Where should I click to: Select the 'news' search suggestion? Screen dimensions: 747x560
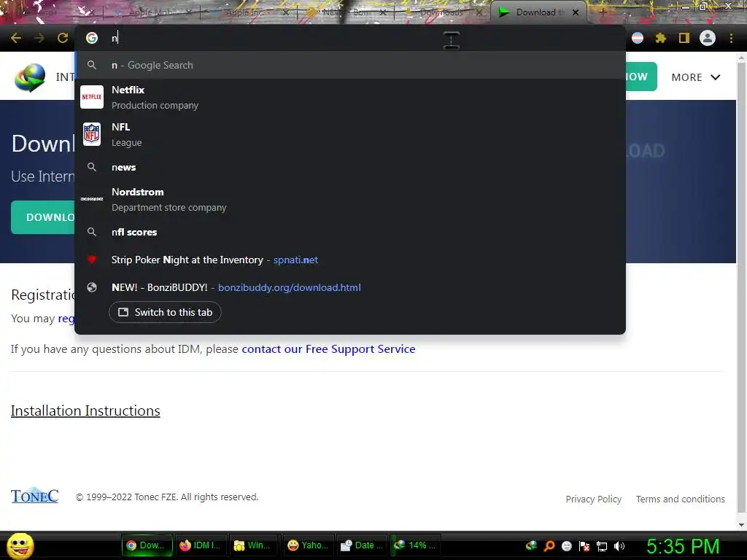[x=350, y=167]
